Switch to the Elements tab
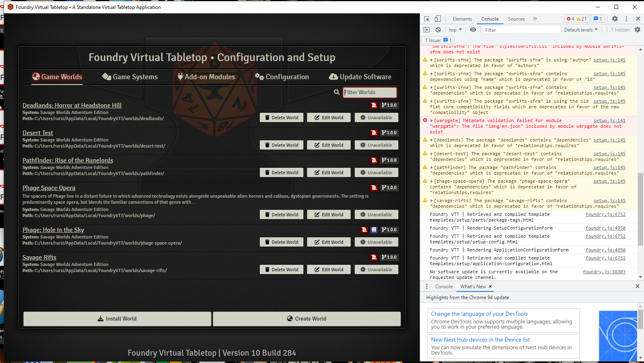This screenshot has width=644, height=363. [462, 19]
